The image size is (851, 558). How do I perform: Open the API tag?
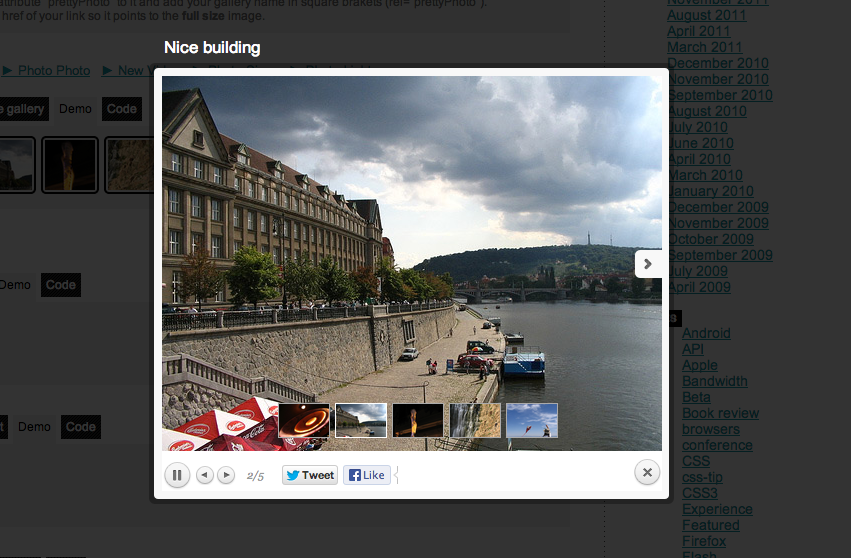pyautogui.click(x=693, y=349)
